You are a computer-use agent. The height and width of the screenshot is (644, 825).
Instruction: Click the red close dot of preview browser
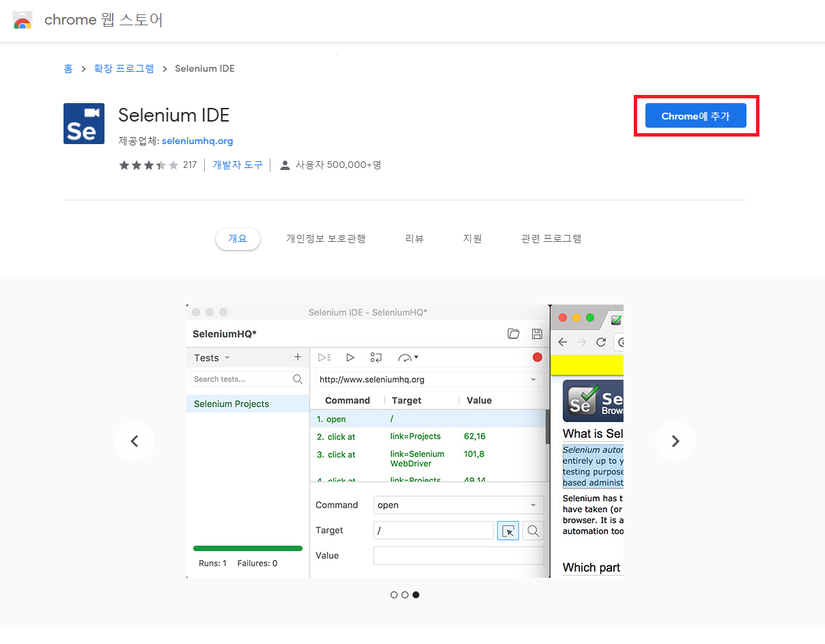coord(563,318)
